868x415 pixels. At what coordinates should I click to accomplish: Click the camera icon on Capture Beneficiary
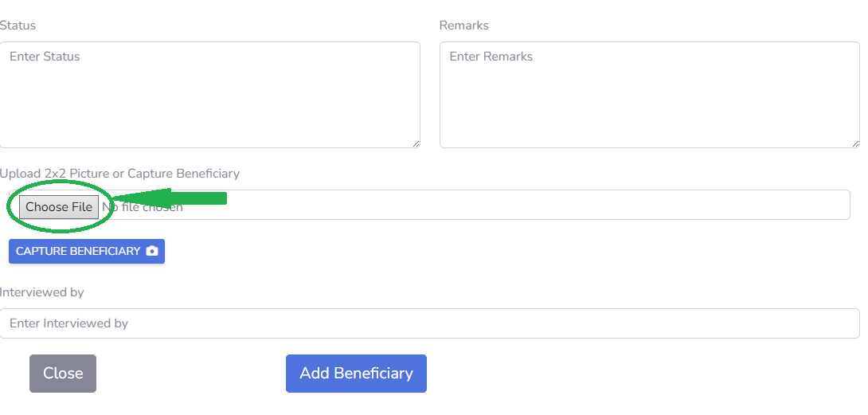click(x=152, y=251)
